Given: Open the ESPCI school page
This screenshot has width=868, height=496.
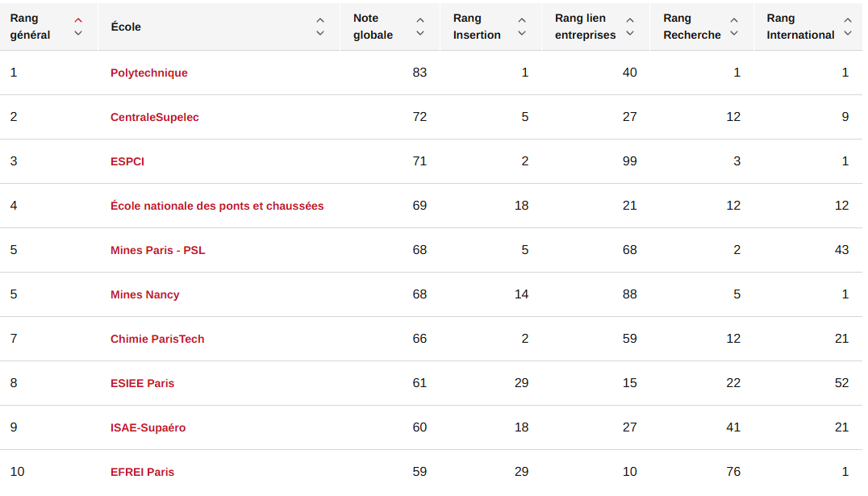Looking at the screenshot, I should point(127,161).
